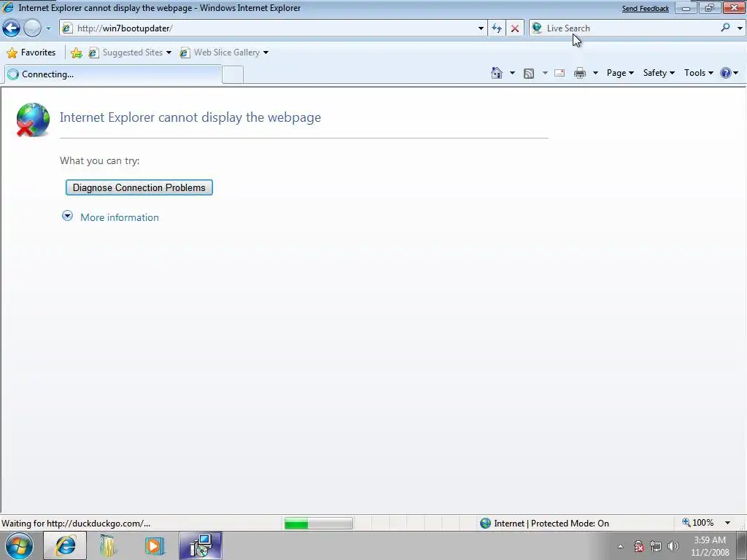The height and width of the screenshot is (560, 747).
Task: Click the Show Desktop button at taskbar end
Action: click(741, 545)
